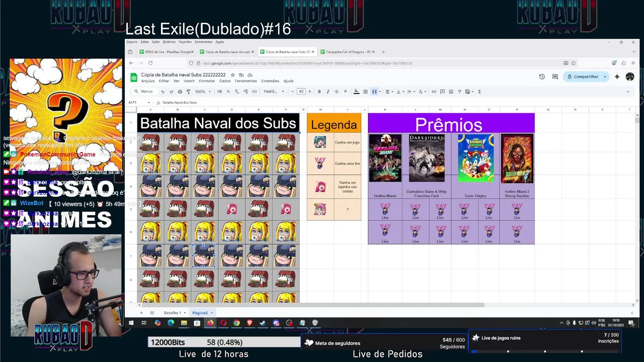Decrease font size with minus
The width and height of the screenshot is (644, 362).
click(x=292, y=92)
